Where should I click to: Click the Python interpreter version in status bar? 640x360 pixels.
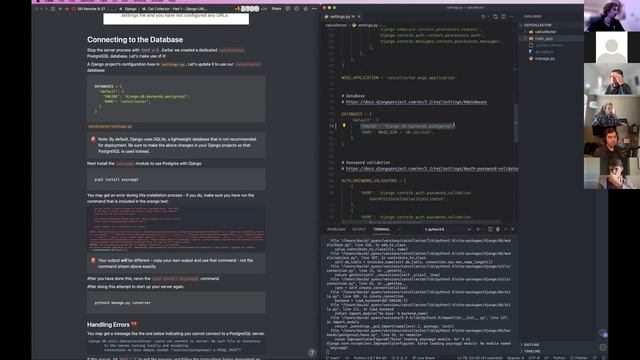(370, 358)
